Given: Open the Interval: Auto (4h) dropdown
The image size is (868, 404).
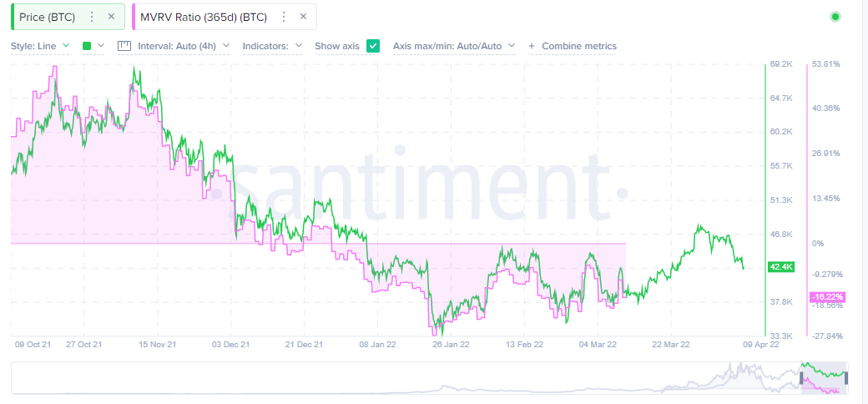Looking at the screenshot, I should (x=184, y=47).
